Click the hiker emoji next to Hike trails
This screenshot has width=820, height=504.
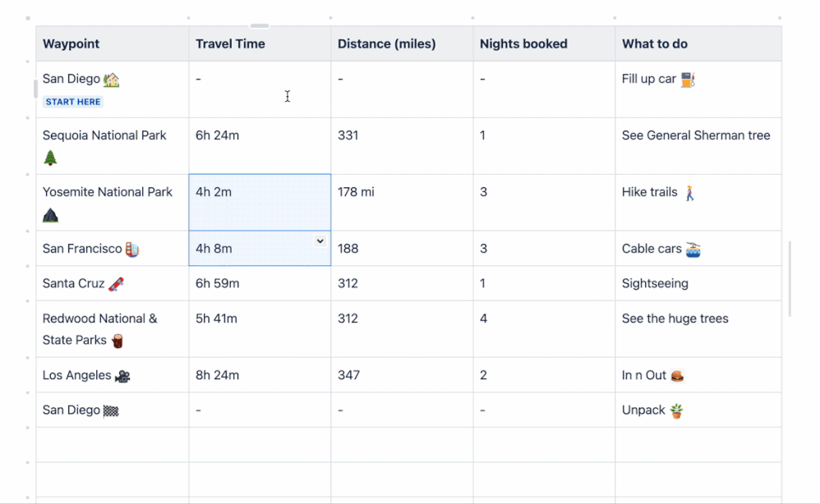pos(689,193)
